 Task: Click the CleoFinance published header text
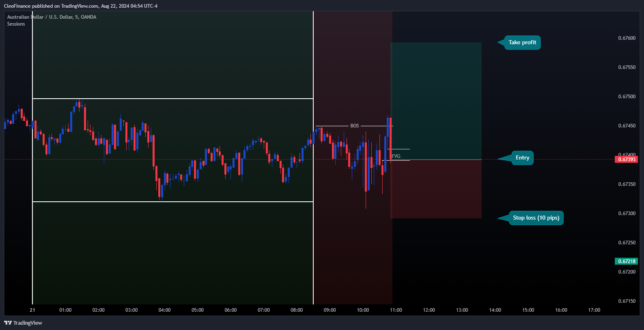[80, 6]
